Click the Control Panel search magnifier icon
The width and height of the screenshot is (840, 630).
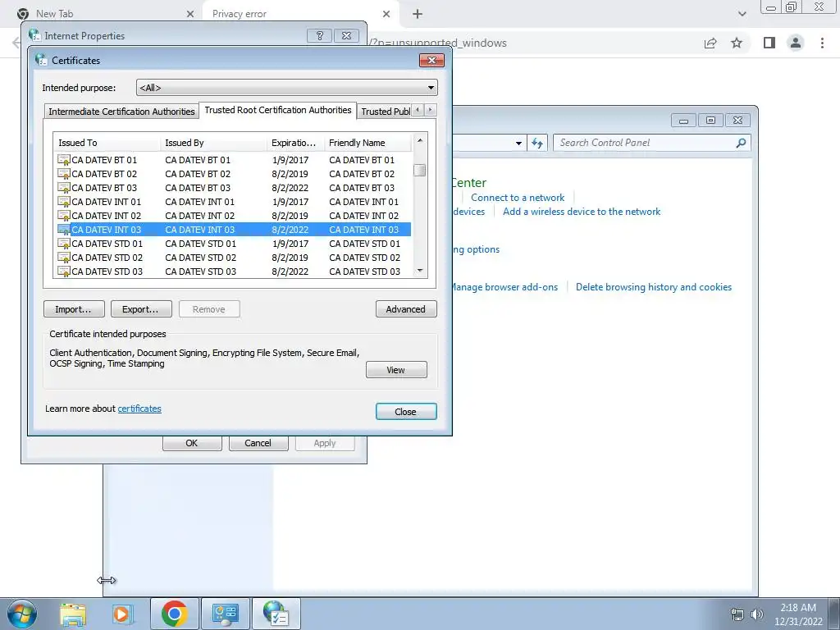tap(741, 143)
